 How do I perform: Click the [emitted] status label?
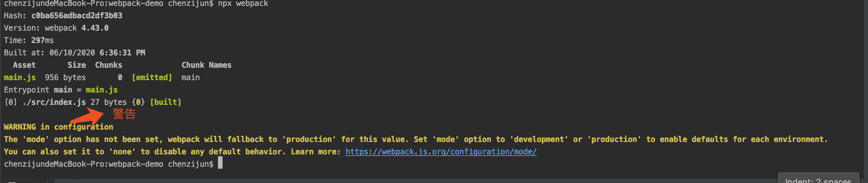click(x=152, y=77)
